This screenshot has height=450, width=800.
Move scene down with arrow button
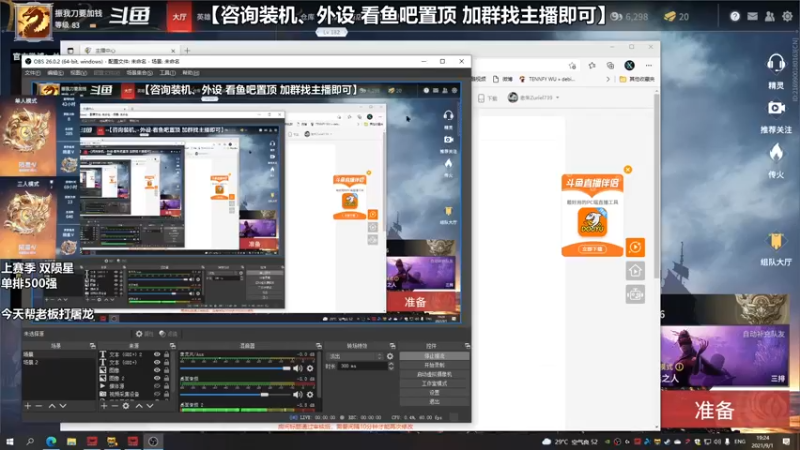pyautogui.click(x=63, y=406)
